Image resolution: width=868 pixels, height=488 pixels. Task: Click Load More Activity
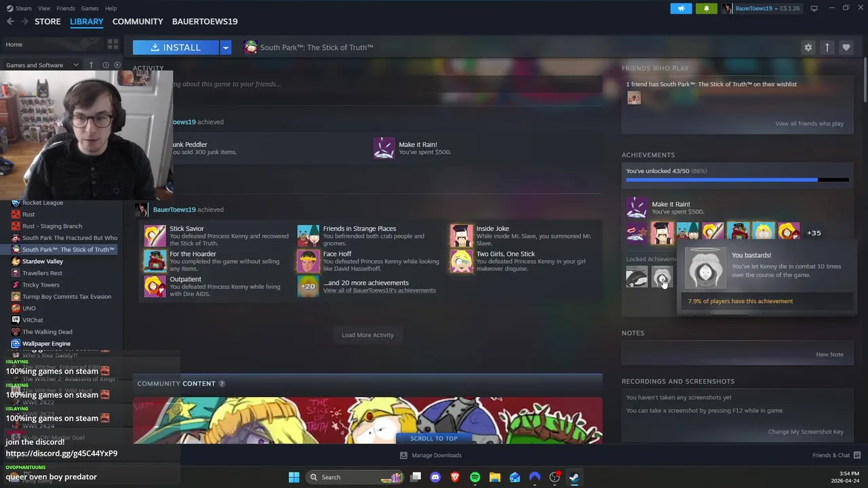368,335
